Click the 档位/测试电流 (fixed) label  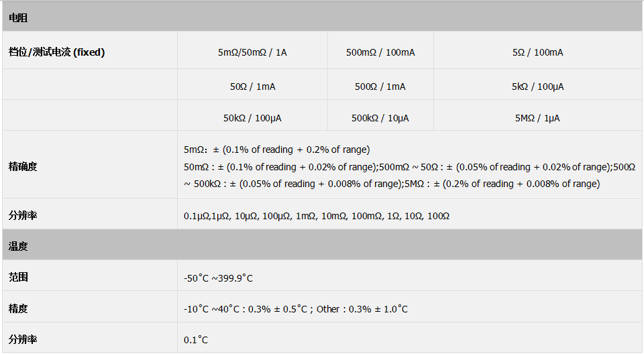56,52
